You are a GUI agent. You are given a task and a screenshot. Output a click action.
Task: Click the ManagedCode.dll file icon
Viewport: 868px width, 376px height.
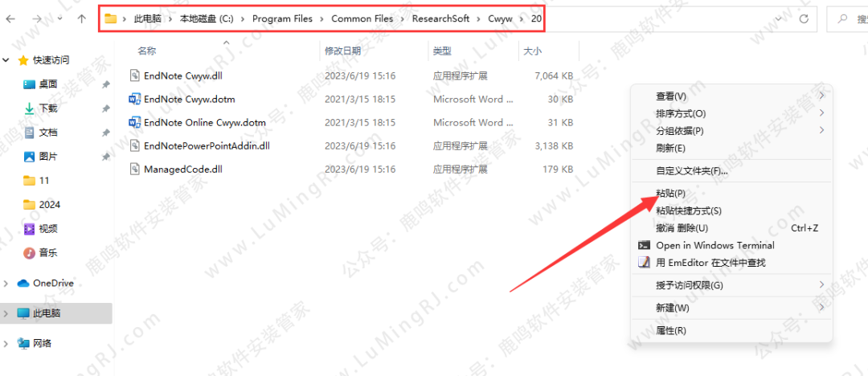pos(134,170)
